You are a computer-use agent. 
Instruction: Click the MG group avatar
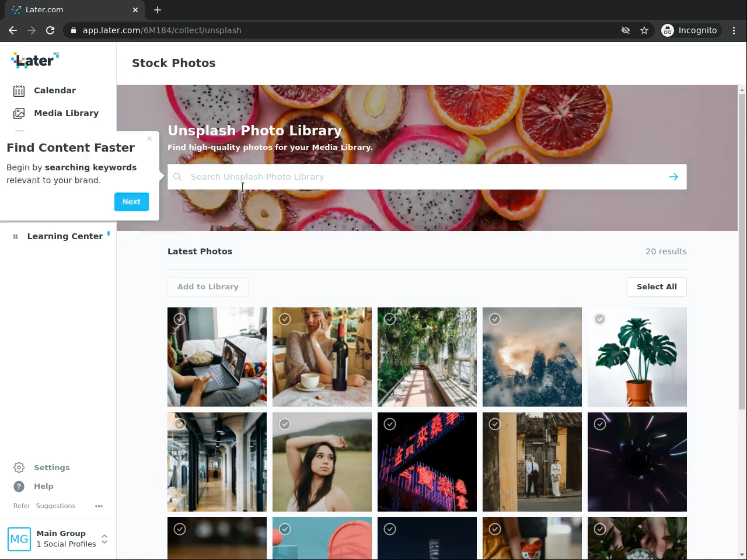19,539
